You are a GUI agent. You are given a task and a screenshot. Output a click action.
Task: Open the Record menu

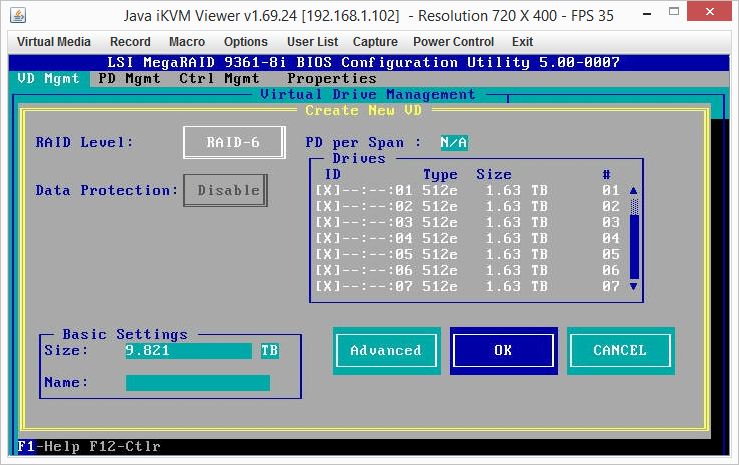click(x=130, y=42)
